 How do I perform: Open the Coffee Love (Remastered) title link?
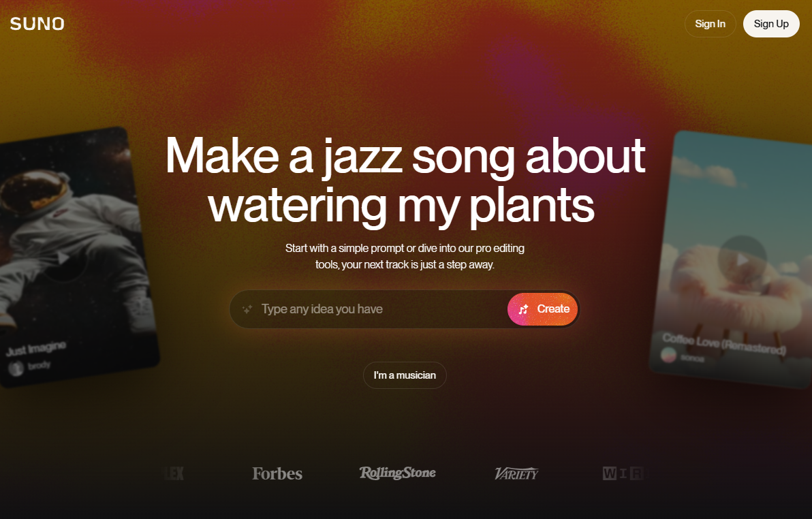pos(724,345)
